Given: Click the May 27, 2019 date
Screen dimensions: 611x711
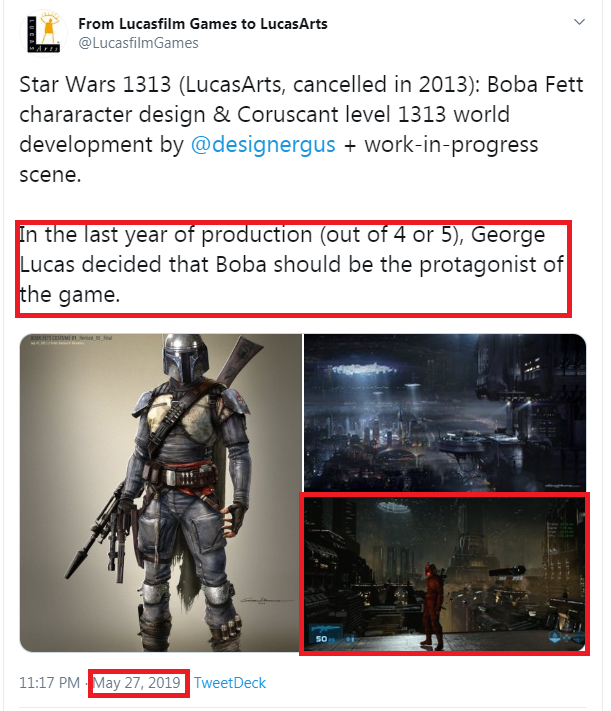Looking at the screenshot, I should [137, 682].
